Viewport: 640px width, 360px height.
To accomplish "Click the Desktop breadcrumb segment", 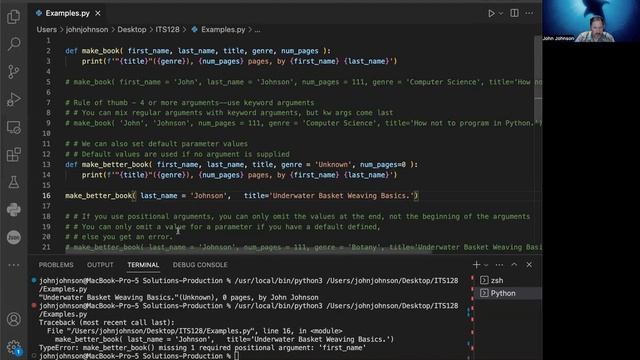I will [x=131, y=29].
